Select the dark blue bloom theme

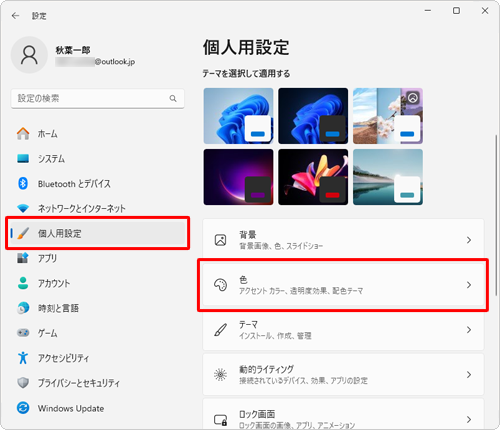coord(313,116)
